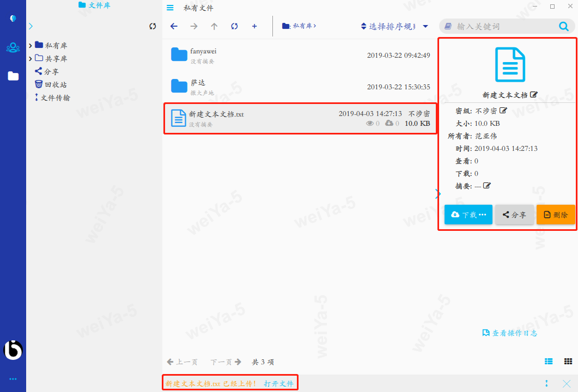Image resolution: width=578 pixels, height=392 pixels.
Task: Switch to grid view
Action: [x=568, y=362]
